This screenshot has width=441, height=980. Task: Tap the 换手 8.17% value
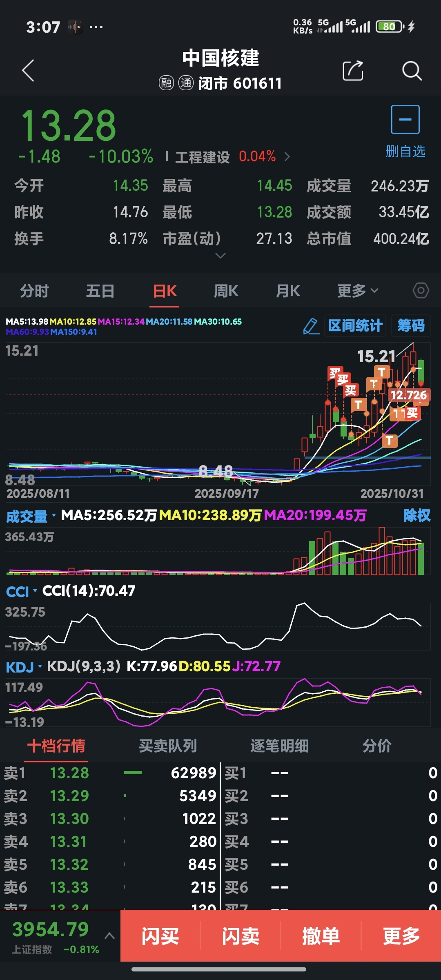[128, 239]
